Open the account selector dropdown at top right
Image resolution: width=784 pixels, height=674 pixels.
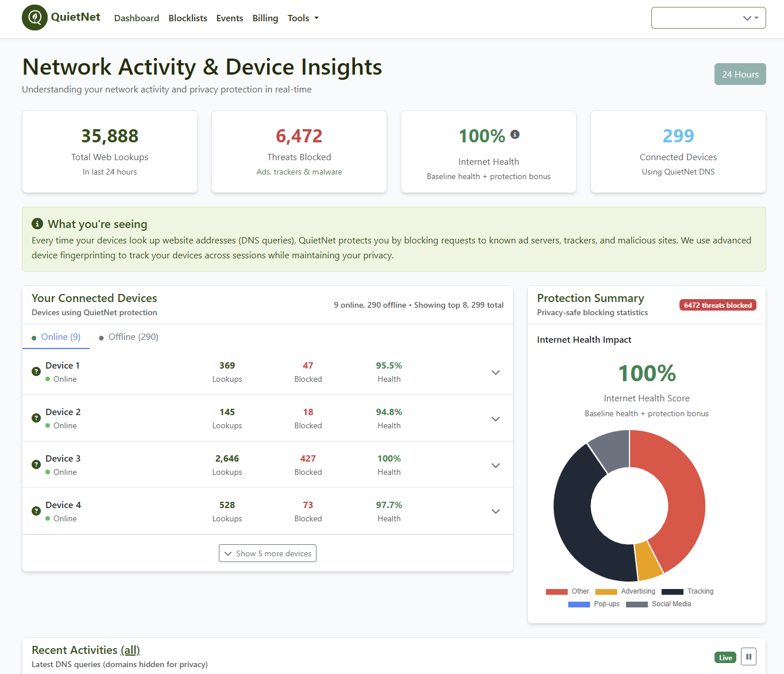pos(708,18)
